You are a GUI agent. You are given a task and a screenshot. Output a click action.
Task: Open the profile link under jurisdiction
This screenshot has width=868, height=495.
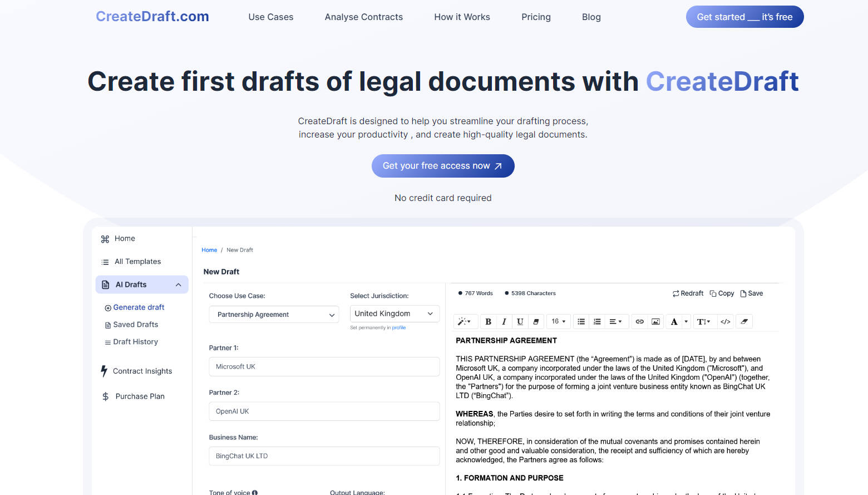pyautogui.click(x=399, y=327)
